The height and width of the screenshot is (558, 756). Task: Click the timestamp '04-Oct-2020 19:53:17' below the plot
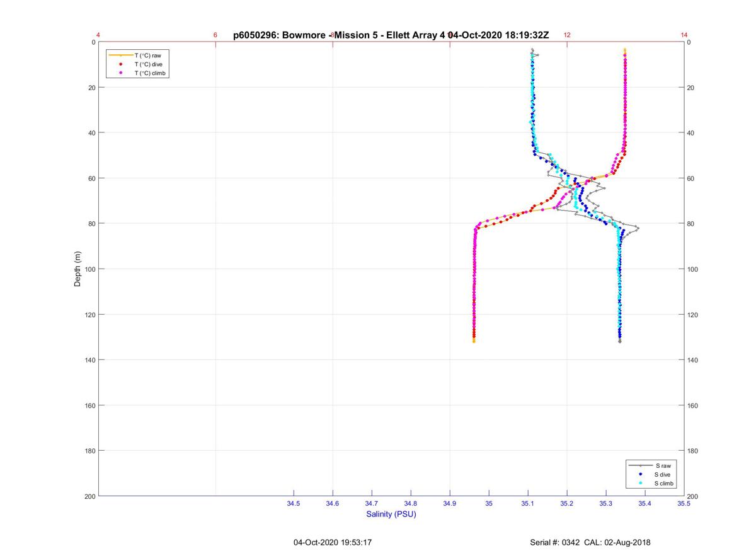333,542
